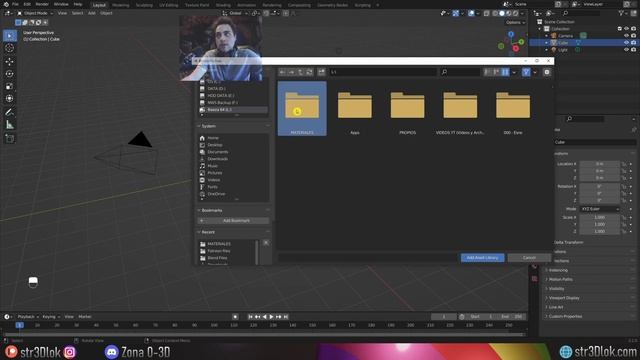Select the Move tool in viewport toolbar

click(x=9, y=61)
